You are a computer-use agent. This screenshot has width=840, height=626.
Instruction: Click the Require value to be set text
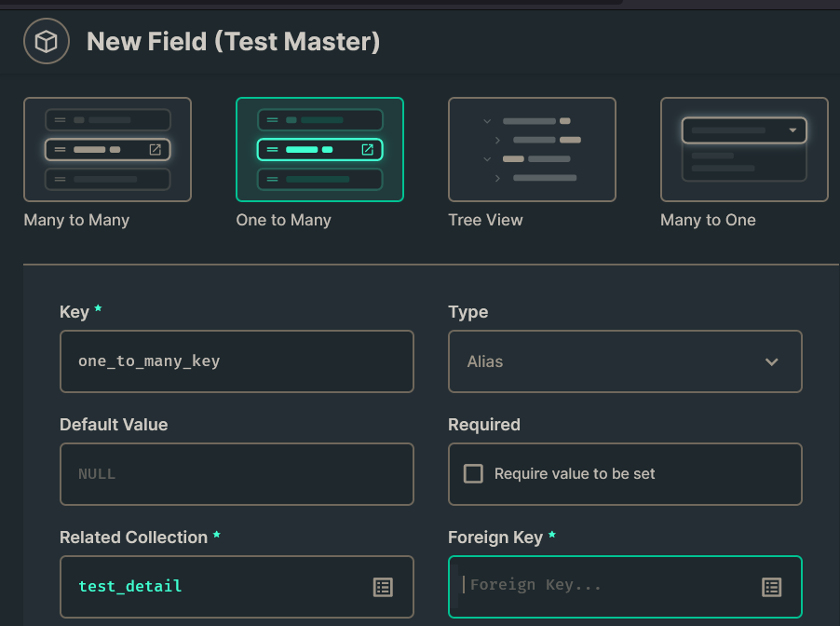pos(575,474)
